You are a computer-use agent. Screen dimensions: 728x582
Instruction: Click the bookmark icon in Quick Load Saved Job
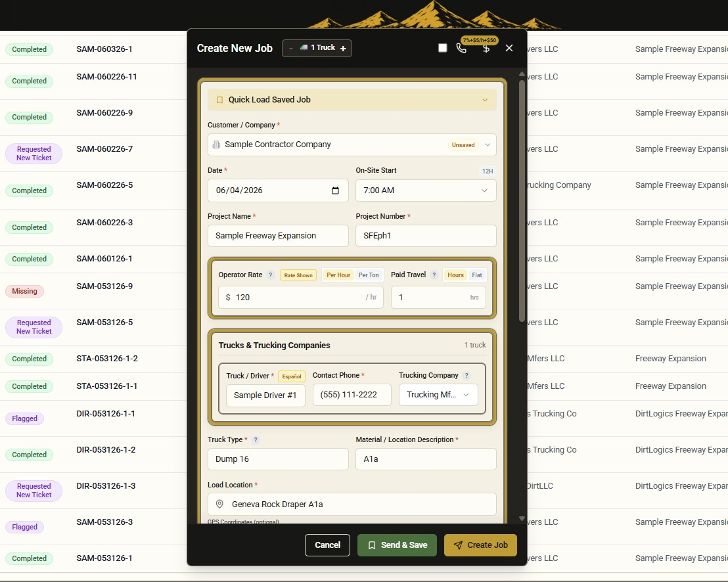click(219, 100)
